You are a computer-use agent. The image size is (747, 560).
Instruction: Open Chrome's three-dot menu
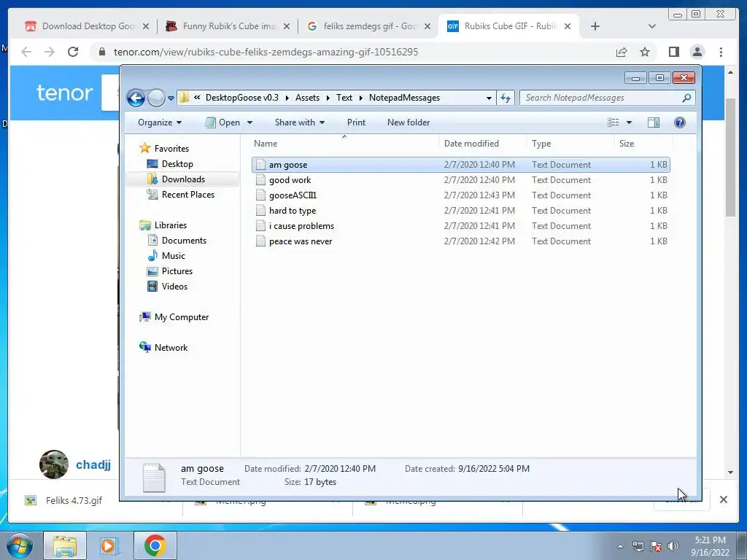(x=721, y=52)
